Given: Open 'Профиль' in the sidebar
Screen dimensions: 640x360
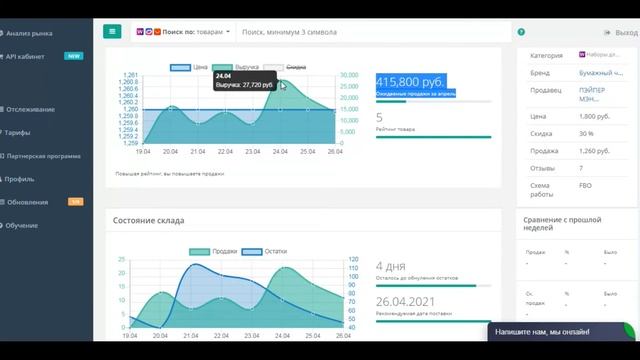Looking at the screenshot, I should 18,179.
